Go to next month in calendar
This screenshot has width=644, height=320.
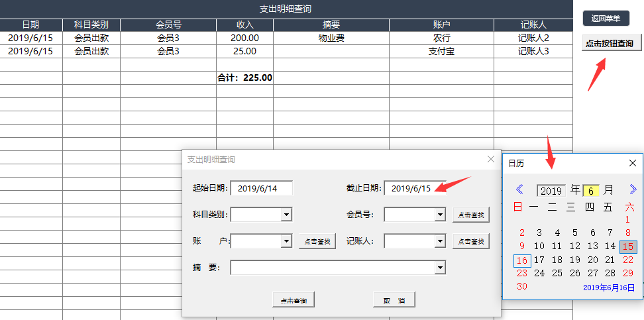633,189
